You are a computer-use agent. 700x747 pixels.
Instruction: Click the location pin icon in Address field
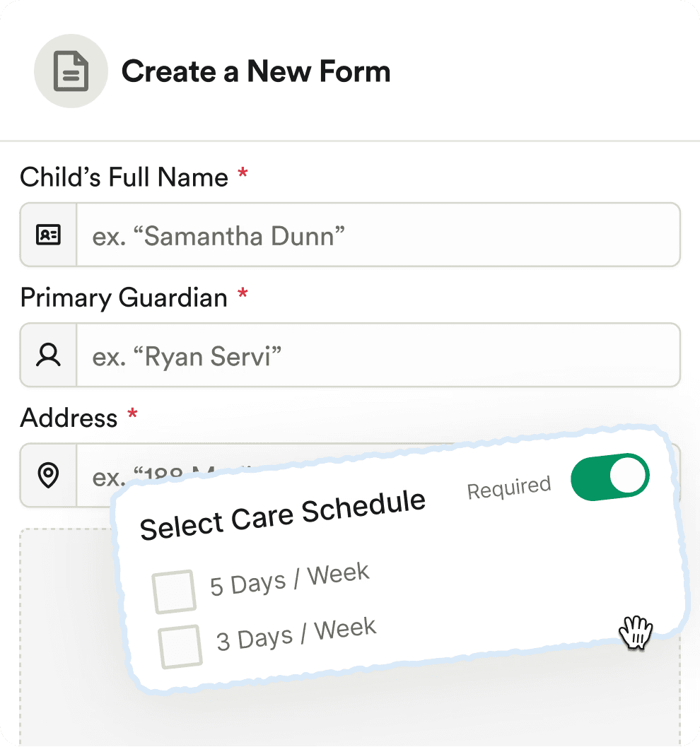pos(48,476)
